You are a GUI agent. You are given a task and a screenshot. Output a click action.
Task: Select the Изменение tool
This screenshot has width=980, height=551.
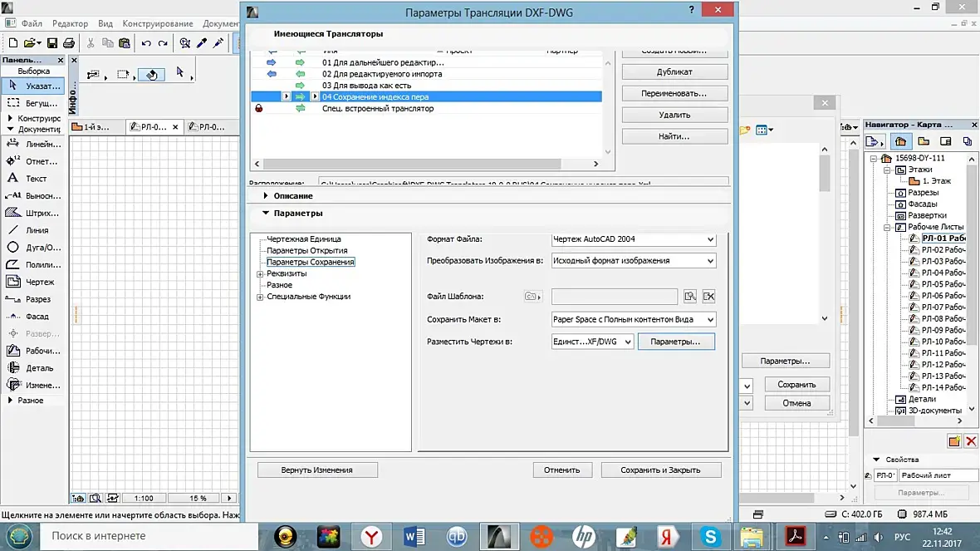tap(33, 386)
